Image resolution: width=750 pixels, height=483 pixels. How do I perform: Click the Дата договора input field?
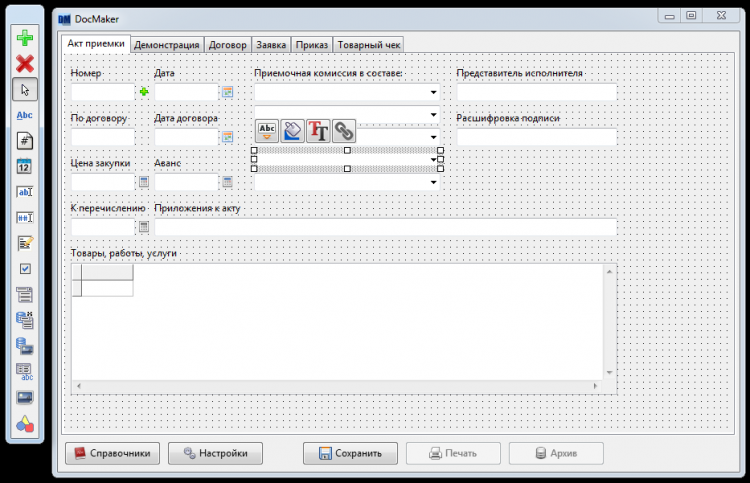point(187,137)
